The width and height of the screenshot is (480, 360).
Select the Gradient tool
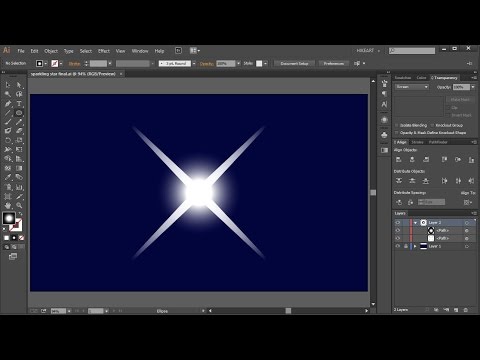pyautogui.click(x=19, y=168)
